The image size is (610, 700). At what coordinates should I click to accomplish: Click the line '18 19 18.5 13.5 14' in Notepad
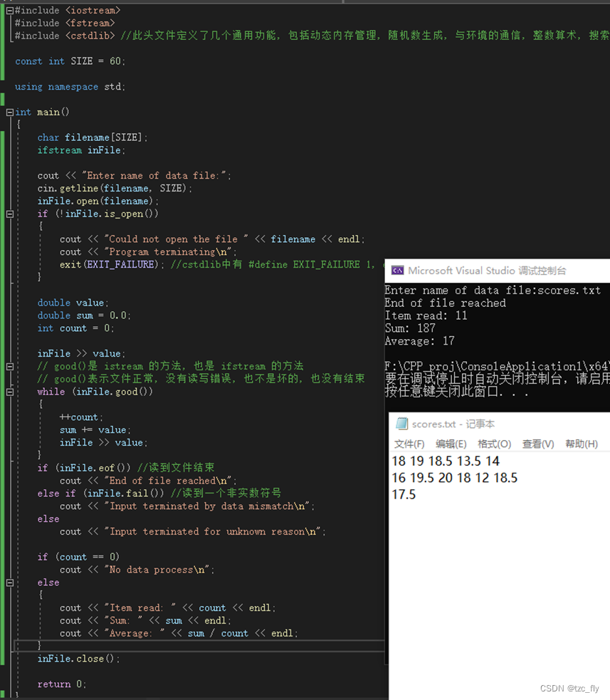(x=446, y=461)
